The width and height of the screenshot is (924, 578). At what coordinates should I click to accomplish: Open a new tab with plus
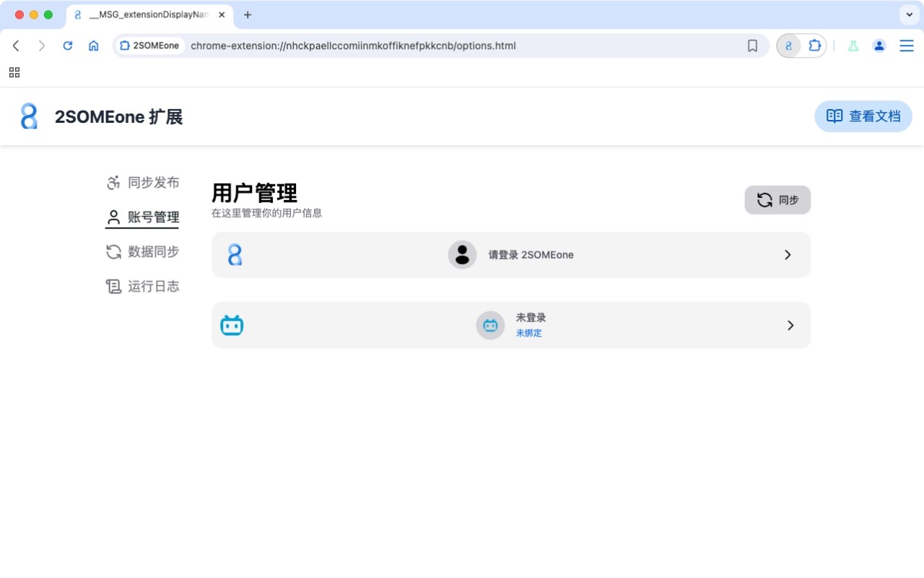pos(248,14)
